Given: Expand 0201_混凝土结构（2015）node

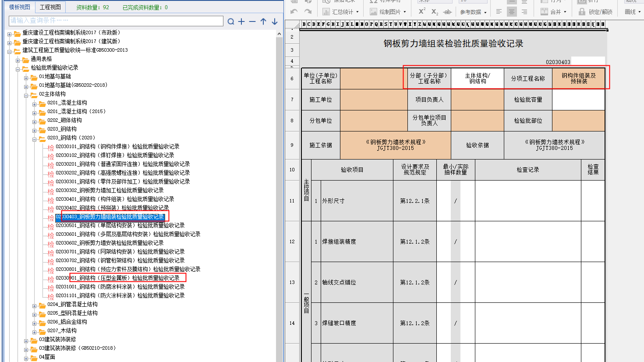Looking at the screenshot, I should pos(35,113).
